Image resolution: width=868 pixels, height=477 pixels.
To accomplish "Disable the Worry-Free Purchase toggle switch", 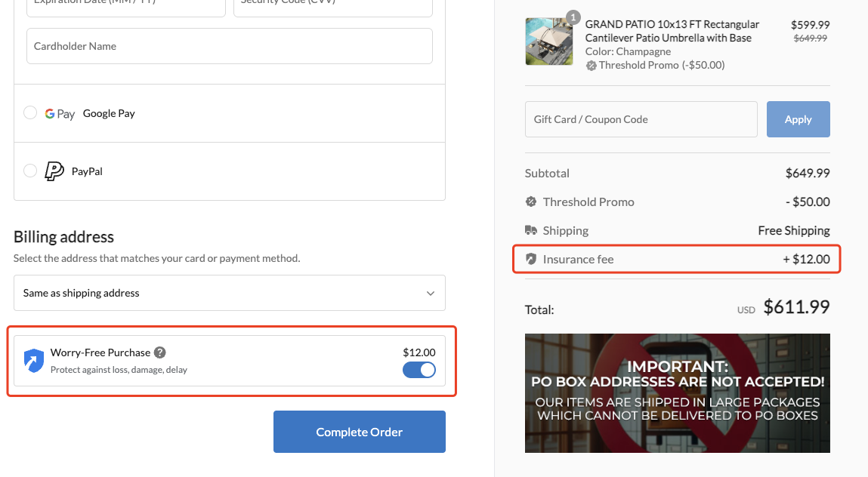I will tap(419, 370).
